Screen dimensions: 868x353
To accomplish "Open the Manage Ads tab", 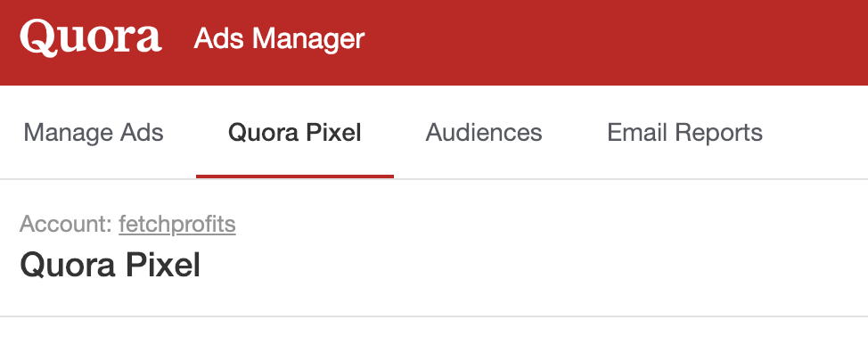I will click(94, 133).
